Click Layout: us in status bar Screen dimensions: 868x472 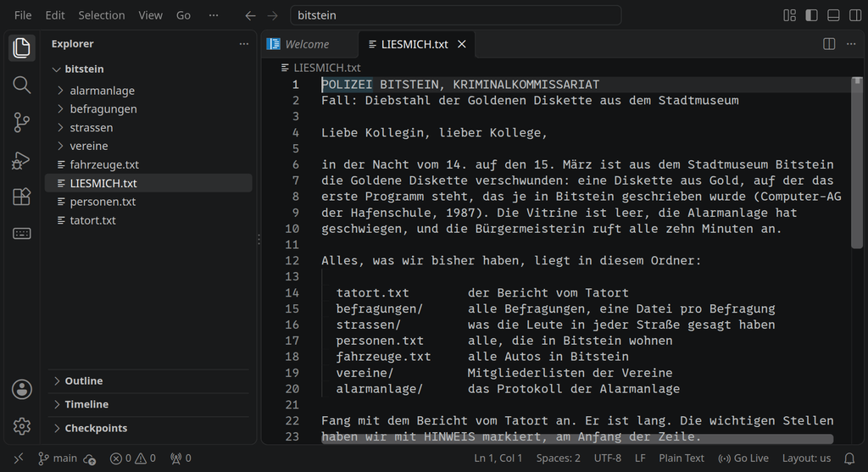click(806, 458)
